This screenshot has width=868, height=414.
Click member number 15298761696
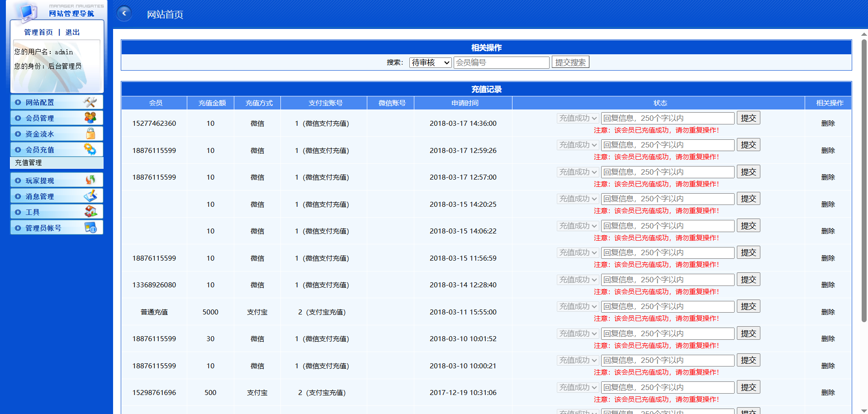[154, 393]
